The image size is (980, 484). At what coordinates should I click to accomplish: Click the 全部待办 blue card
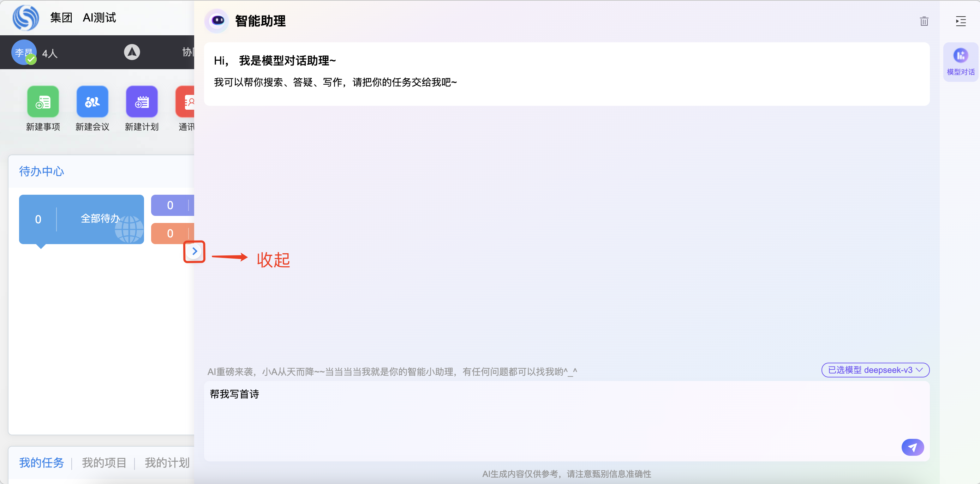pos(81,219)
